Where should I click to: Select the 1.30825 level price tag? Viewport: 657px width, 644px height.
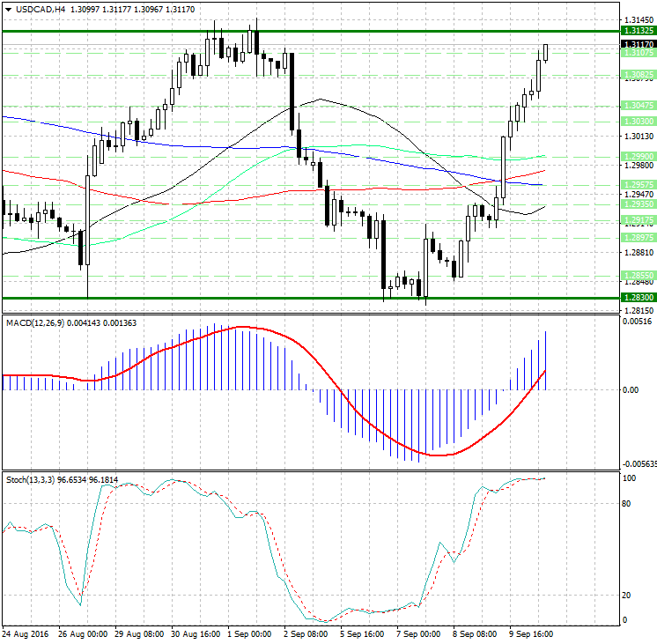point(637,74)
